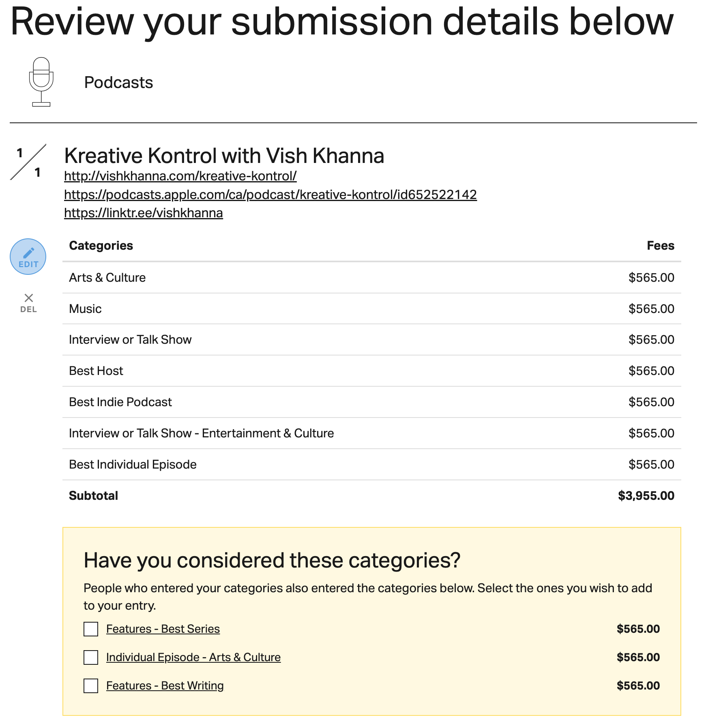
Task: Click the blue Edit pencil button
Action: click(28, 257)
